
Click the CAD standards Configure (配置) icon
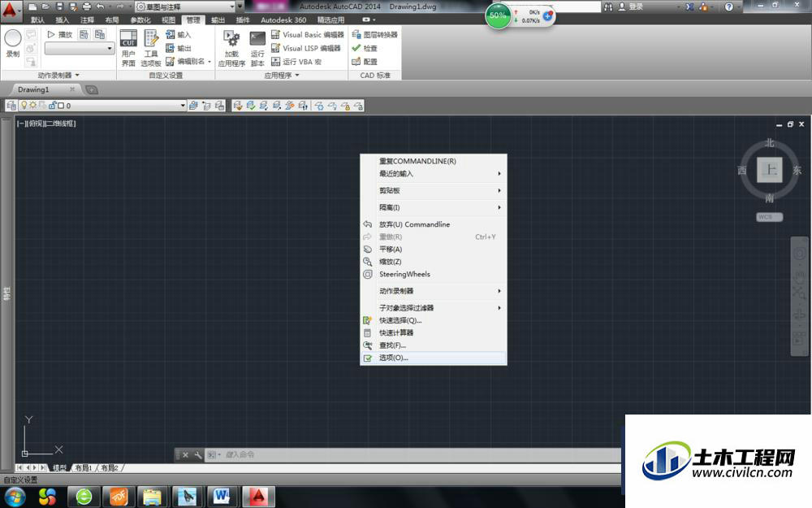point(356,62)
